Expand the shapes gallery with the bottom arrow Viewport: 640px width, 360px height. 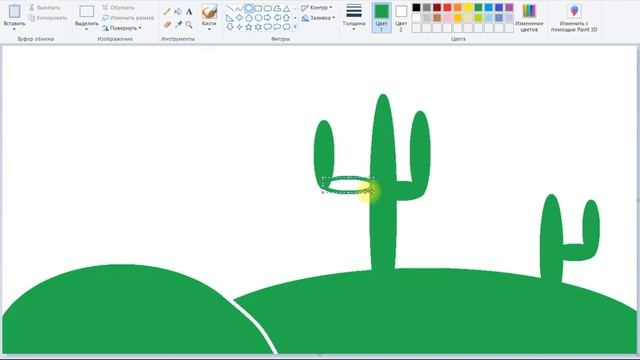[x=295, y=27]
